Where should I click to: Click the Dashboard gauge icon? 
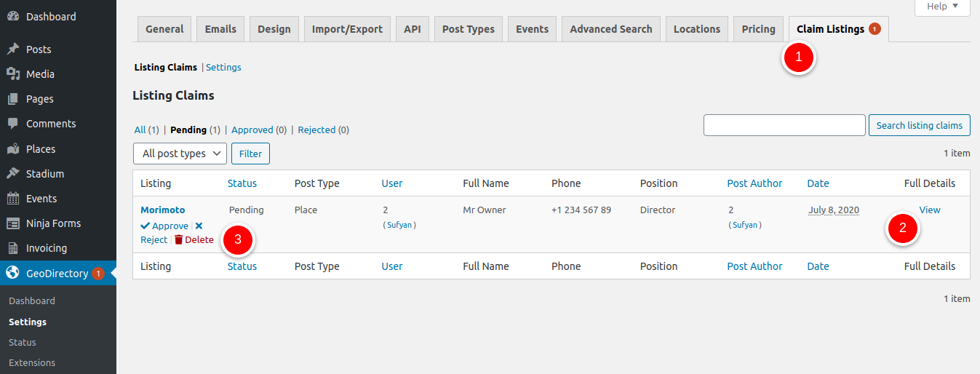coord(13,16)
